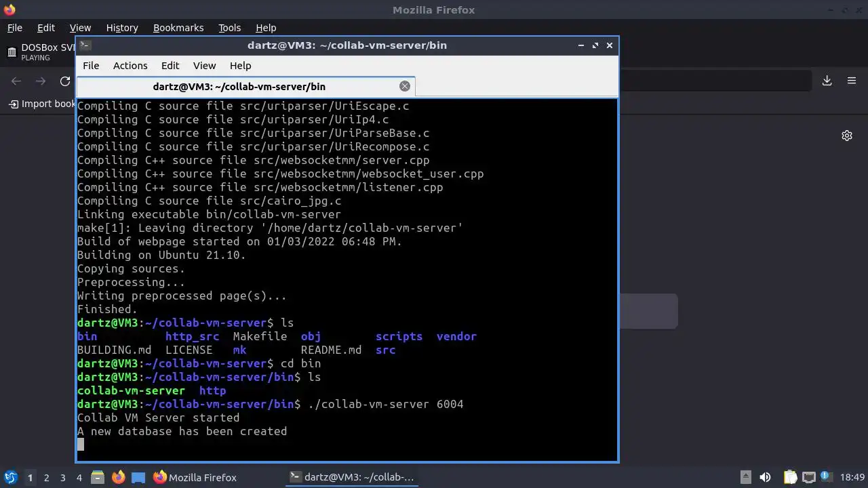Open Firefox hamburger application menu
Screen dimensions: 868x488
tap(852, 81)
